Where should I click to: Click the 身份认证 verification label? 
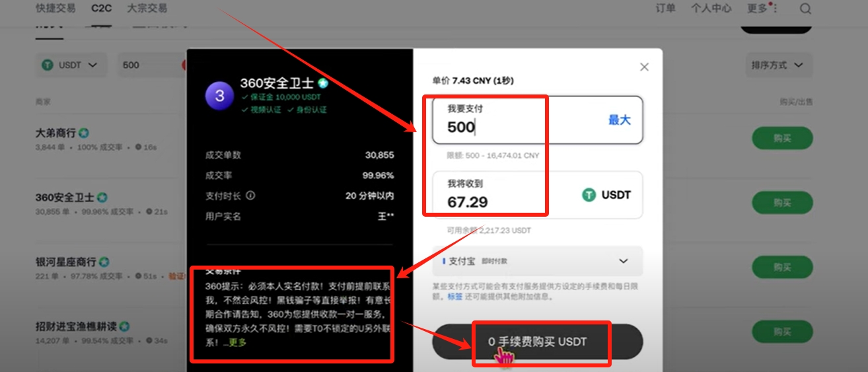310,109
